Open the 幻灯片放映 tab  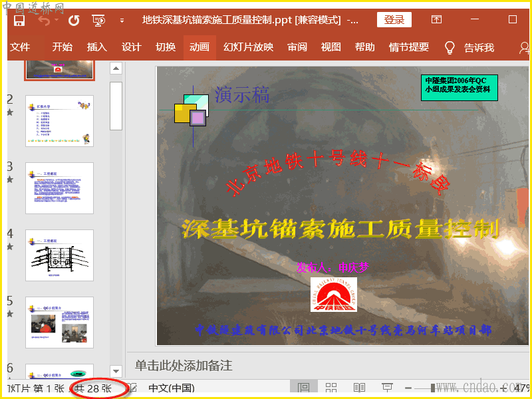click(248, 47)
